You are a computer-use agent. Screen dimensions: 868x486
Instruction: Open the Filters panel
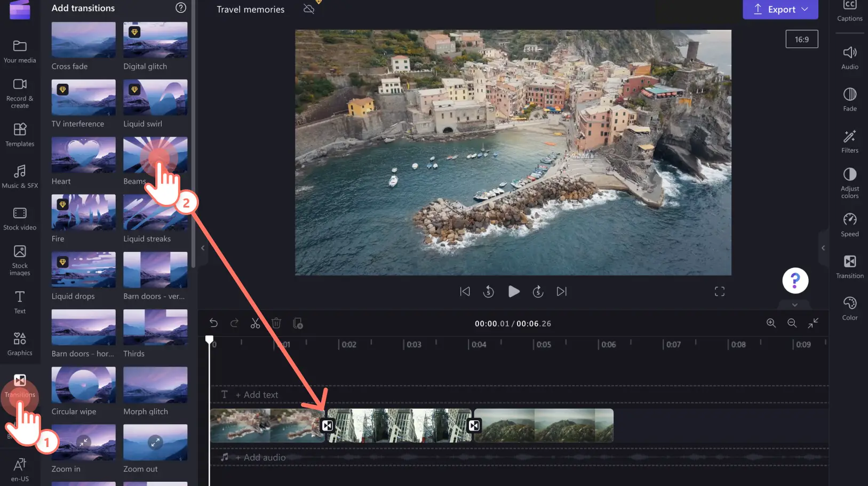[849, 141]
